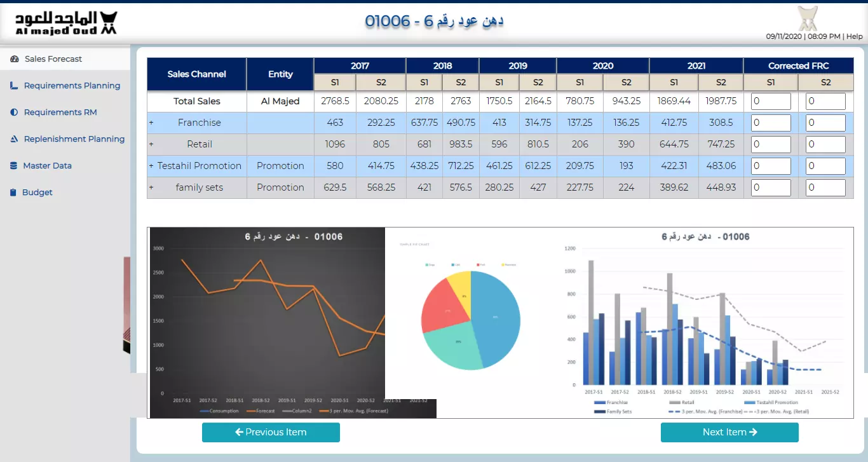
Task: Click the Budget clipboard icon
Action: tap(13, 193)
